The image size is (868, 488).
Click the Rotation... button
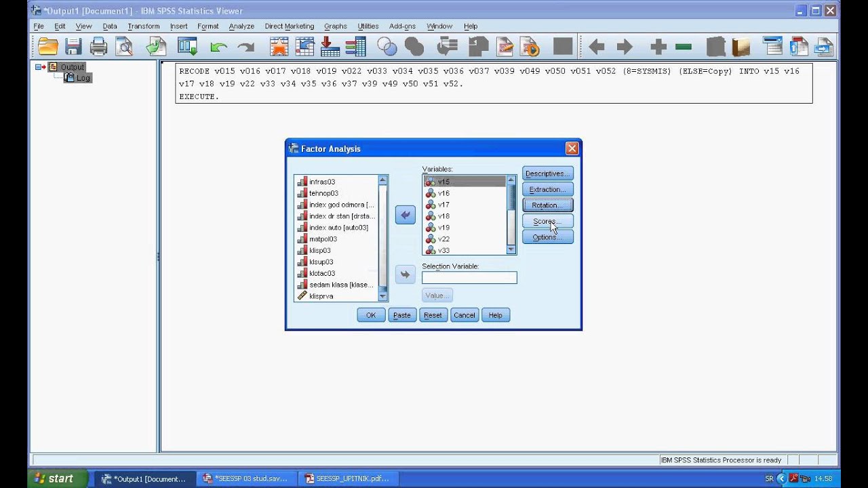point(547,205)
